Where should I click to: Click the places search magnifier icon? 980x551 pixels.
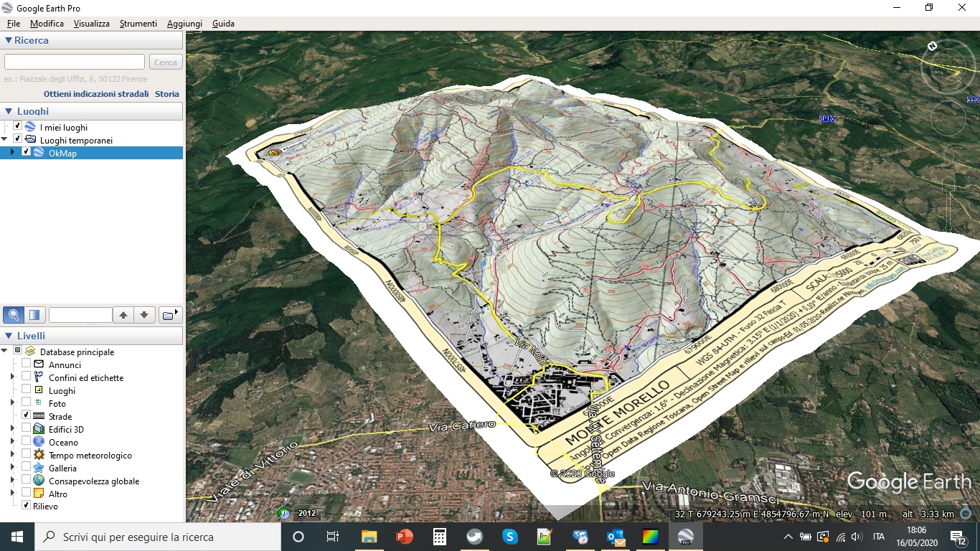[14, 314]
